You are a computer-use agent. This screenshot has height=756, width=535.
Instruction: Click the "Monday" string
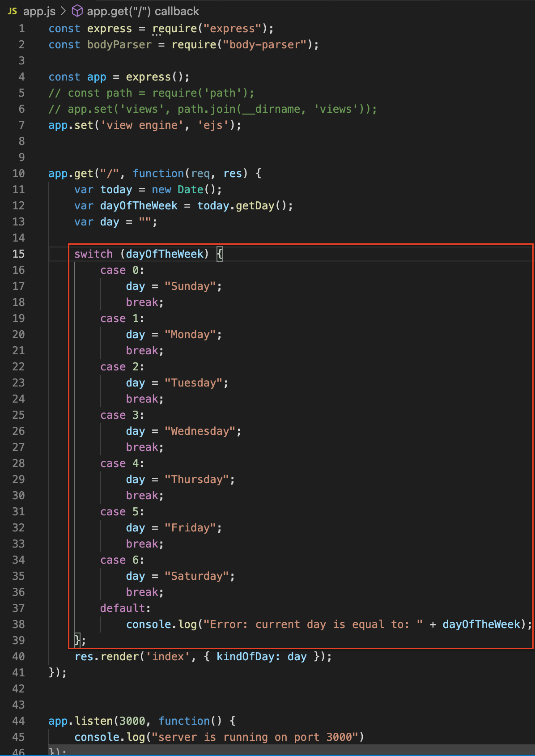(x=191, y=335)
